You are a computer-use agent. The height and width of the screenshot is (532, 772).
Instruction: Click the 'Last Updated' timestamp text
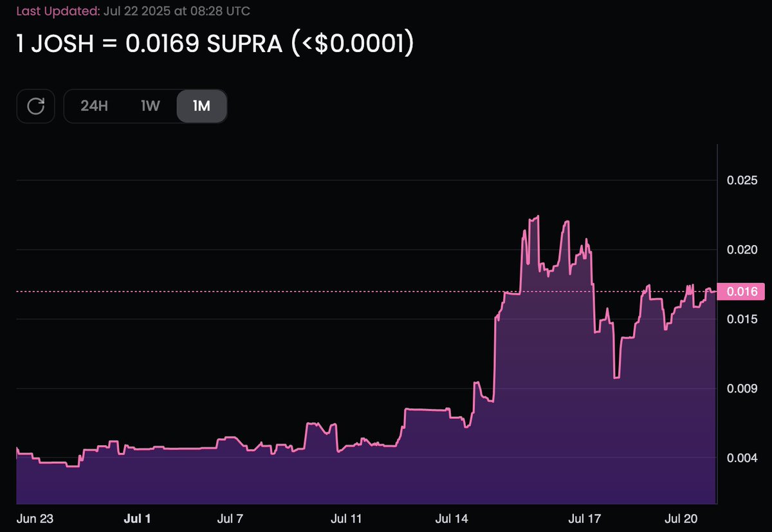[x=133, y=11]
